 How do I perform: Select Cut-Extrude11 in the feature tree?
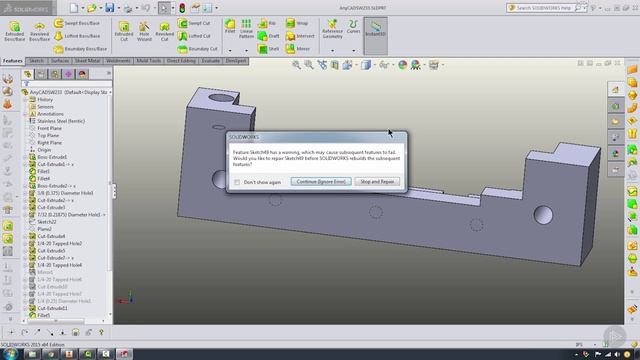tap(48, 308)
